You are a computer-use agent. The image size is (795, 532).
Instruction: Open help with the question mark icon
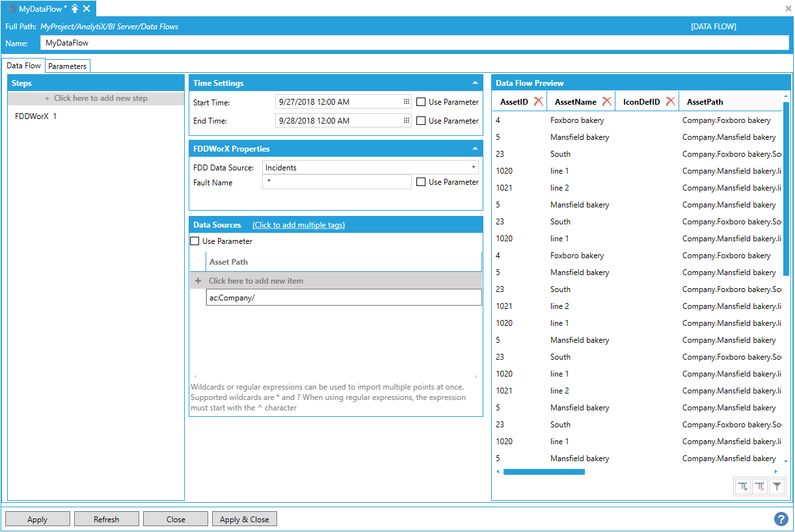tap(781, 519)
